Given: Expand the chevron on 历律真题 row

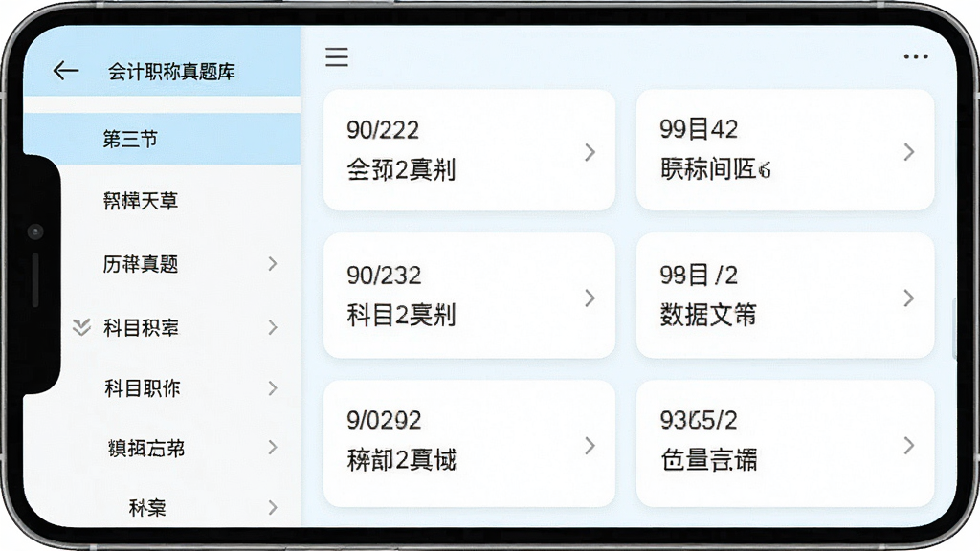Looking at the screenshot, I should [x=273, y=264].
